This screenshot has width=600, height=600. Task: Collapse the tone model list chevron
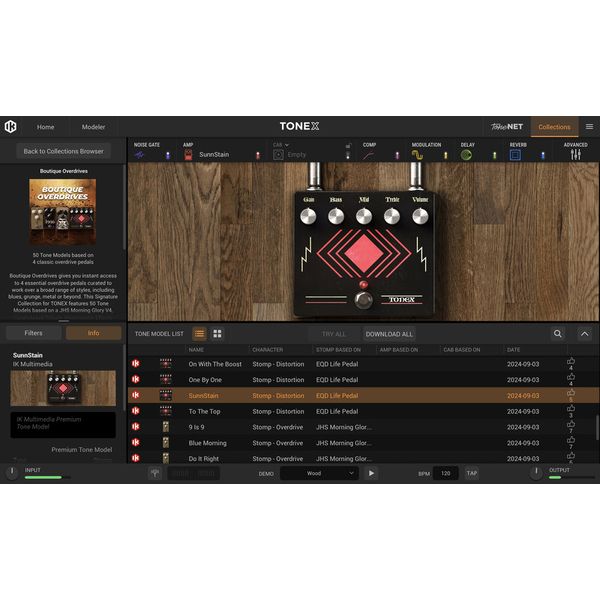(585, 334)
